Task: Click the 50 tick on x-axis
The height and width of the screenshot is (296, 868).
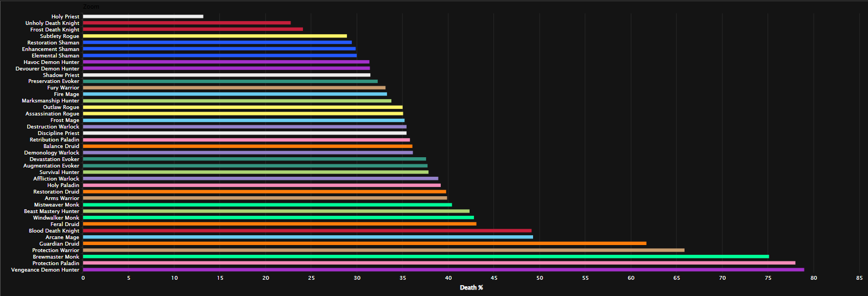Action: [540, 278]
